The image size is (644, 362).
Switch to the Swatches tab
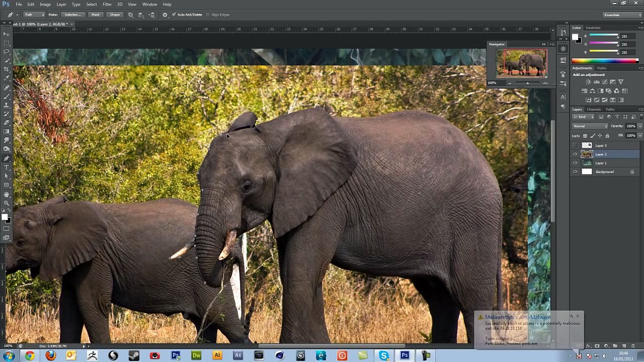(x=593, y=28)
